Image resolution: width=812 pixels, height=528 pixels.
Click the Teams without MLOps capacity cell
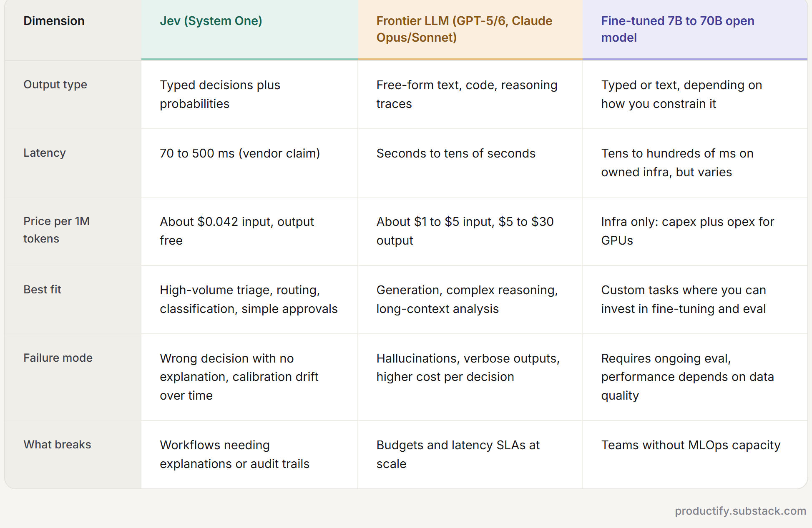[691, 445]
